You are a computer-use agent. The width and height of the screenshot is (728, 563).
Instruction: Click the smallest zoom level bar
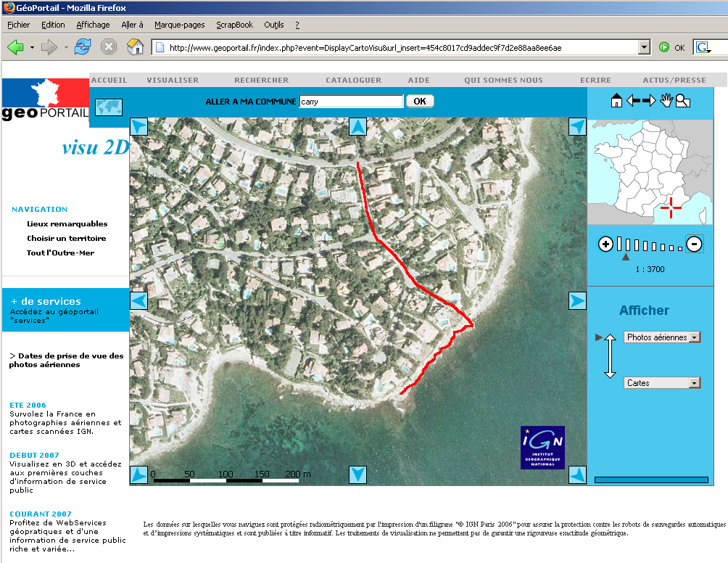680,249
